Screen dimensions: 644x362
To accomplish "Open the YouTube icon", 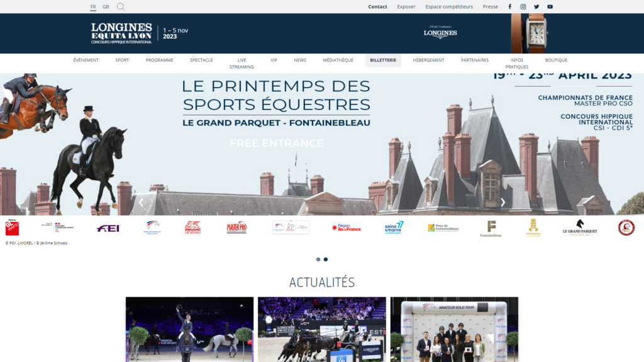I will pyautogui.click(x=550, y=6).
